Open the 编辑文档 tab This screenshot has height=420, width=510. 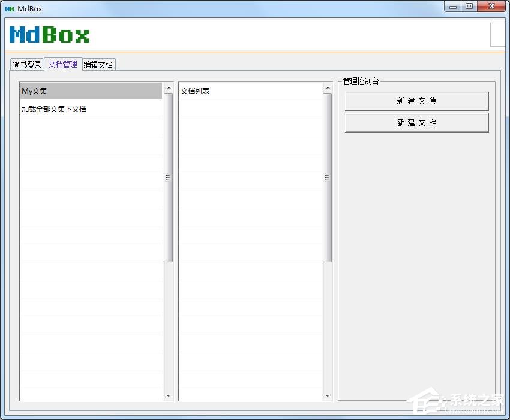point(98,65)
